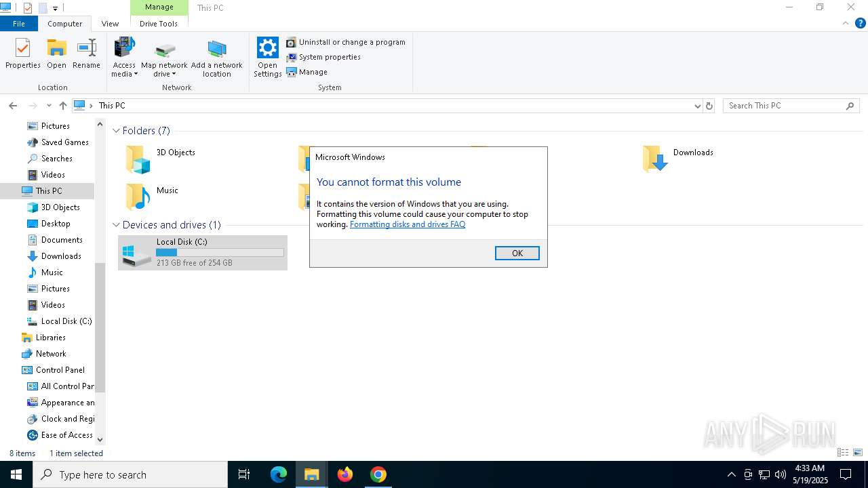The width and height of the screenshot is (868, 488).
Task: Select the Downloads folder in main pane
Action: point(678,159)
